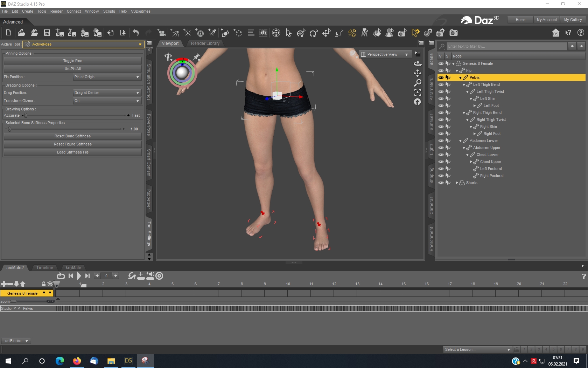588x368 pixels.
Task: Click the New Scene toolbar icon
Action: 8,33
